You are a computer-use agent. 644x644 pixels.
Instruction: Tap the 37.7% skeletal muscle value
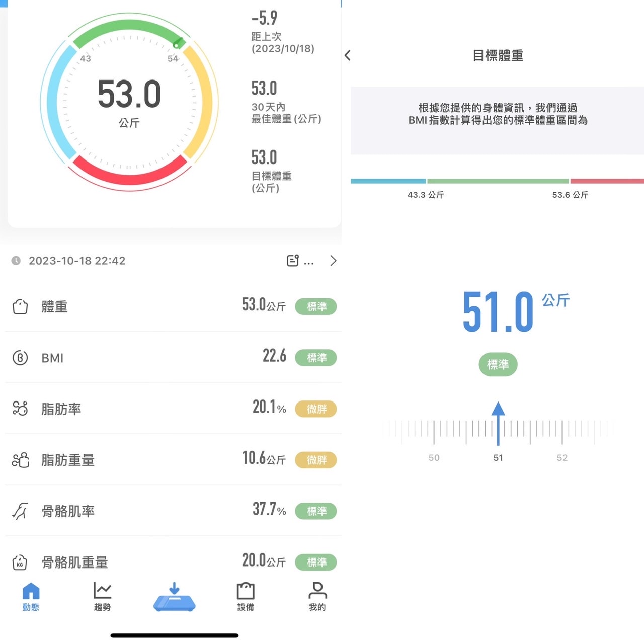pos(269,509)
